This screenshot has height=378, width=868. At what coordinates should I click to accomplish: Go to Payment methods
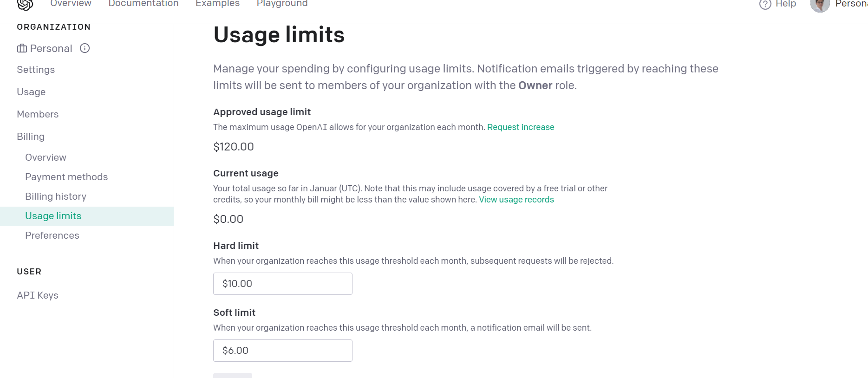click(66, 177)
